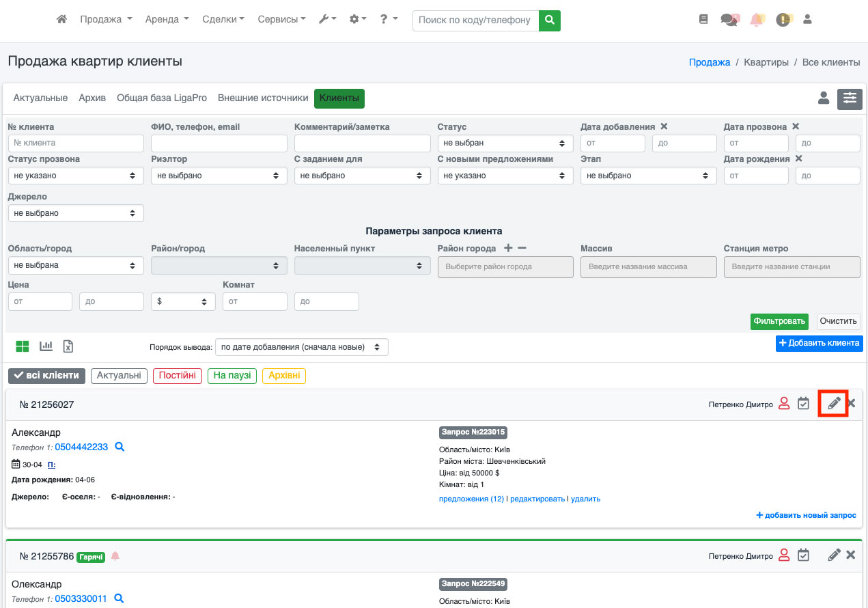Toggle the filter sliders panel icon
This screenshot has width=868, height=608.
[x=850, y=98]
